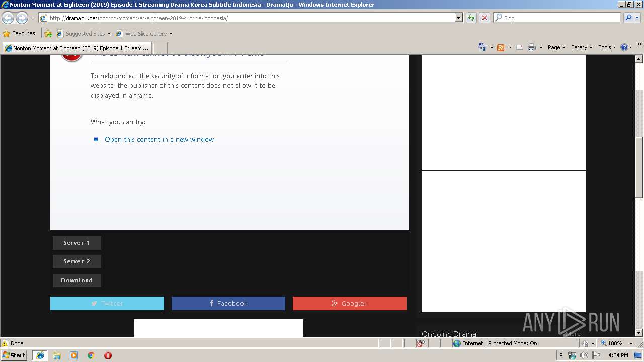The image size is (644, 362).
Task: Click the Internet Protected Mode zone indicator
Action: click(x=495, y=343)
